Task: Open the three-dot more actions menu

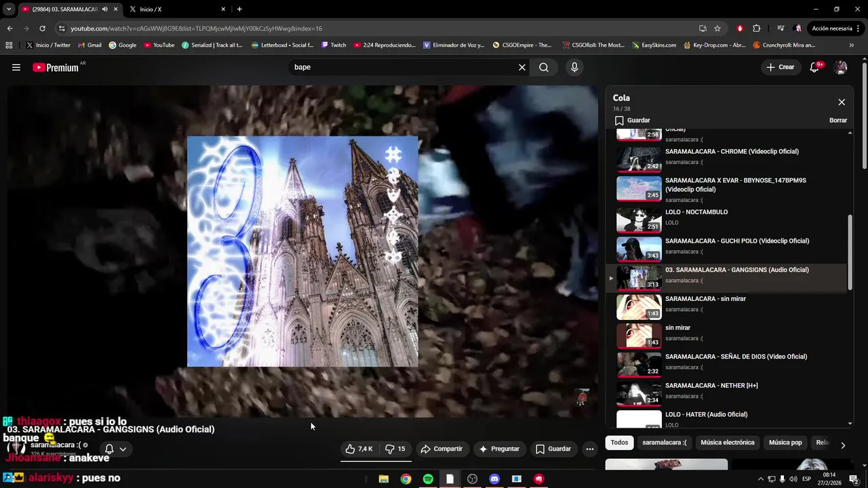Action: [590, 449]
